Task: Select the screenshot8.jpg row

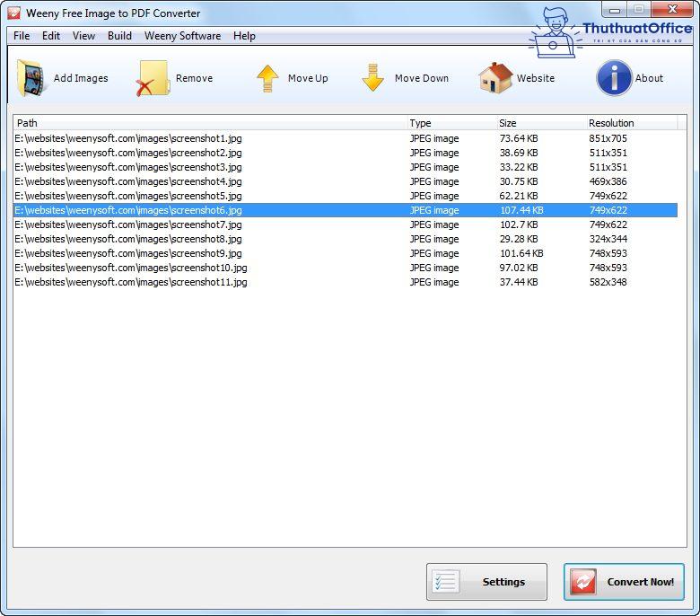Action: [346, 239]
